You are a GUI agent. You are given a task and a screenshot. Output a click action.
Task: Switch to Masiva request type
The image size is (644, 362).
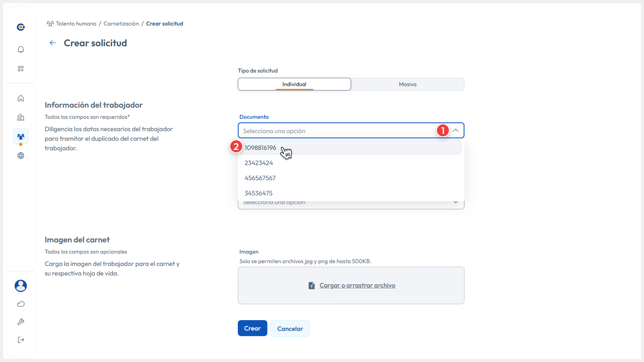pyautogui.click(x=407, y=84)
